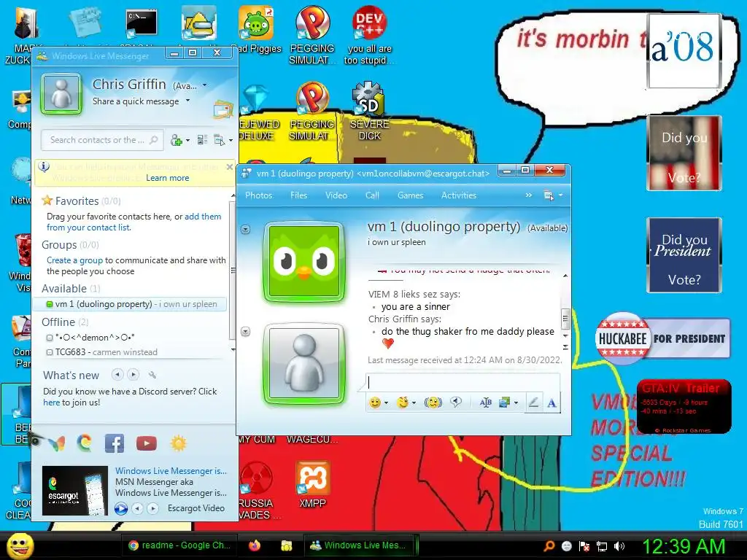Screen dimensions: 747x560
Task: Switch to handwriting pen mode in chat
Action: [533, 402]
